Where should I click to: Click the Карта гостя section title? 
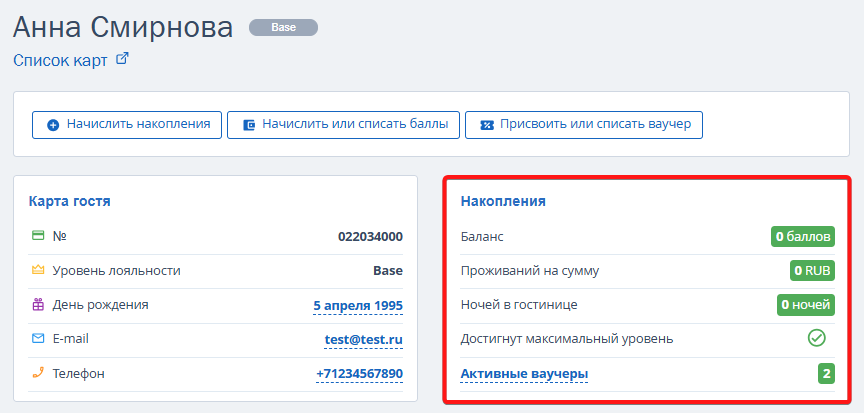click(x=70, y=201)
